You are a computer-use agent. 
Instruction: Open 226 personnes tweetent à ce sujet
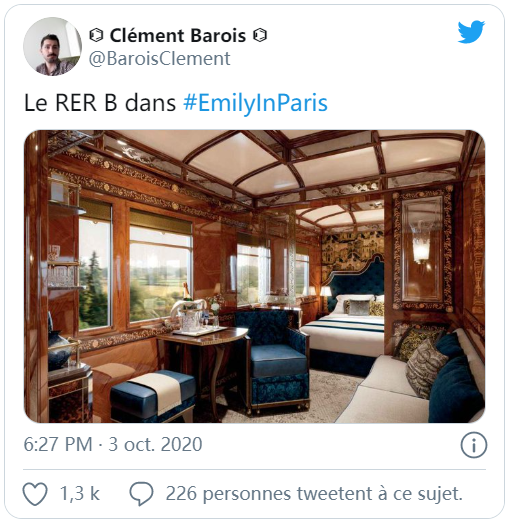click(x=314, y=494)
